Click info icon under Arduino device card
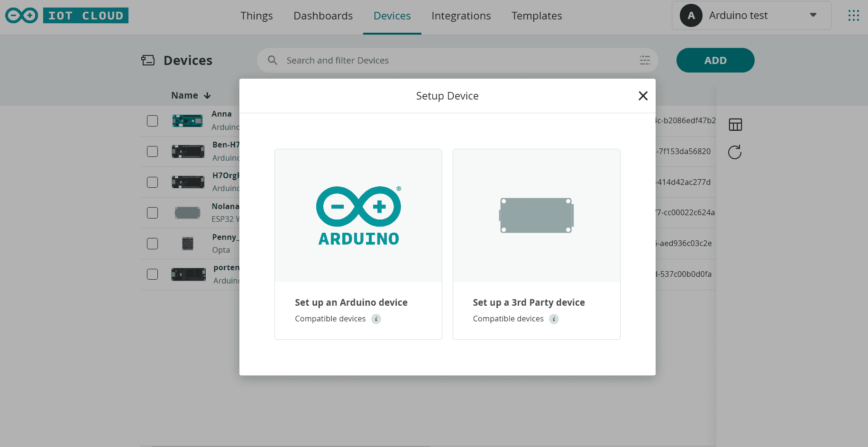 [x=376, y=319]
